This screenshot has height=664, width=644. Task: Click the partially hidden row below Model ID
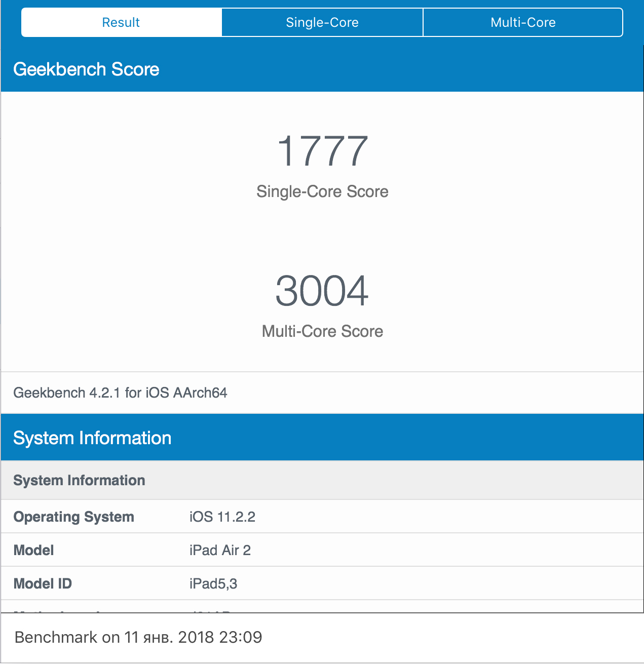tap(322, 607)
